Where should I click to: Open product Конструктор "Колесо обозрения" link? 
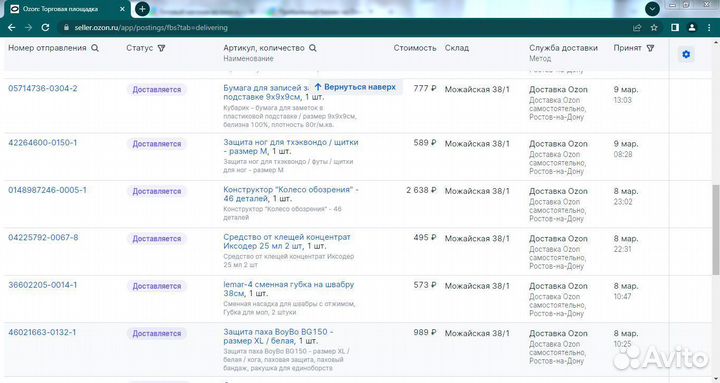[291, 194]
